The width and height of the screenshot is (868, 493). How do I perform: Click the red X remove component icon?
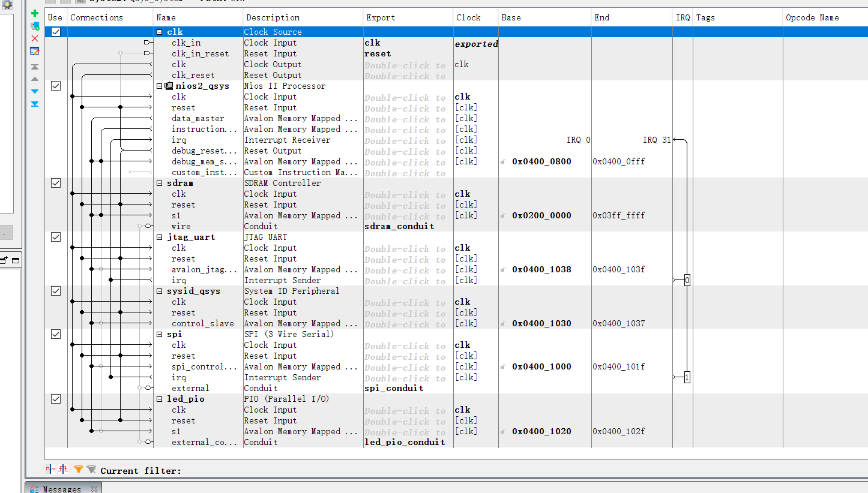tap(35, 38)
